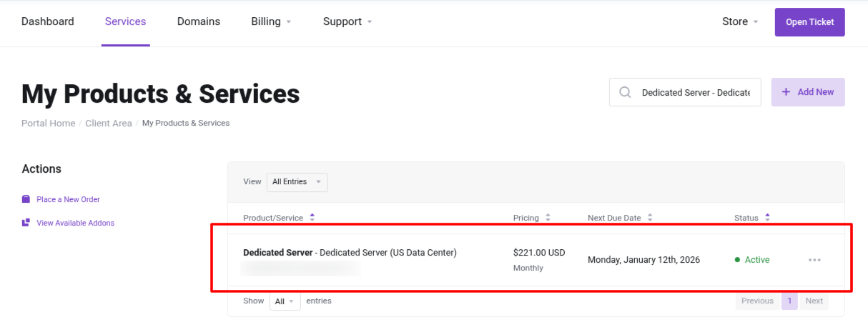Select the Services tab
This screenshot has width=868, height=327.
click(x=125, y=21)
